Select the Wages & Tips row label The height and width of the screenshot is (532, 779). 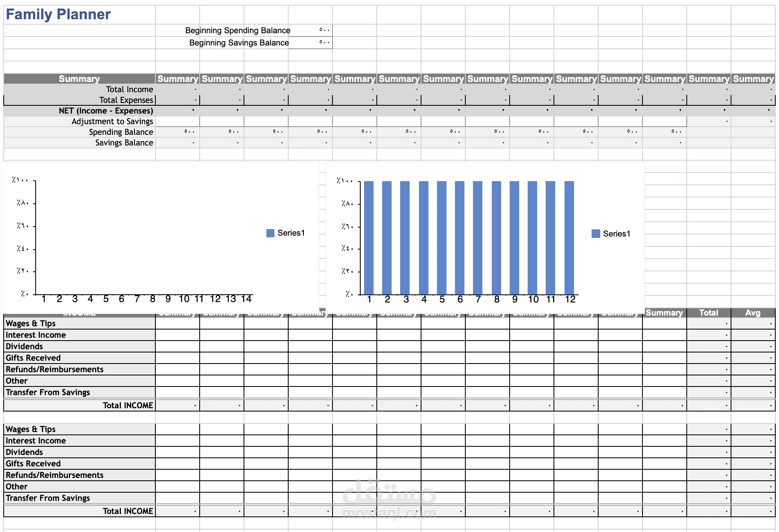coord(30,323)
